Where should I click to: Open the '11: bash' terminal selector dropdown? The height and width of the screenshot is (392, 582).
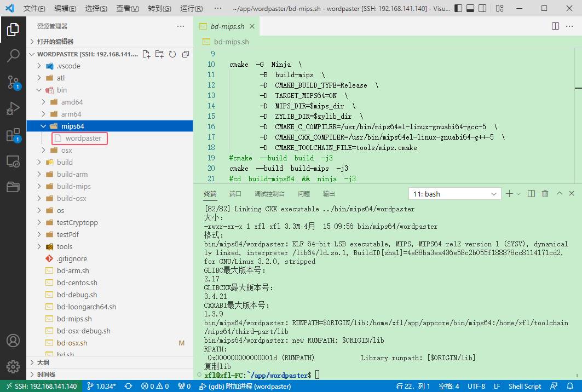pos(454,194)
